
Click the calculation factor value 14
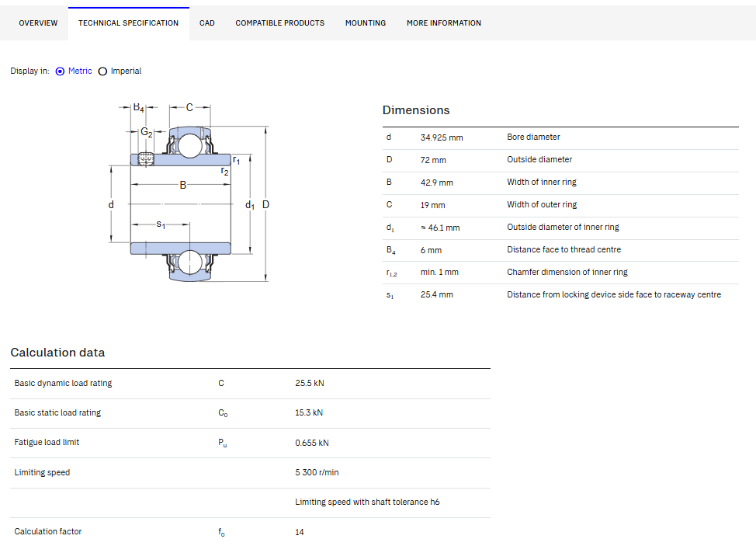click(300, 532)
